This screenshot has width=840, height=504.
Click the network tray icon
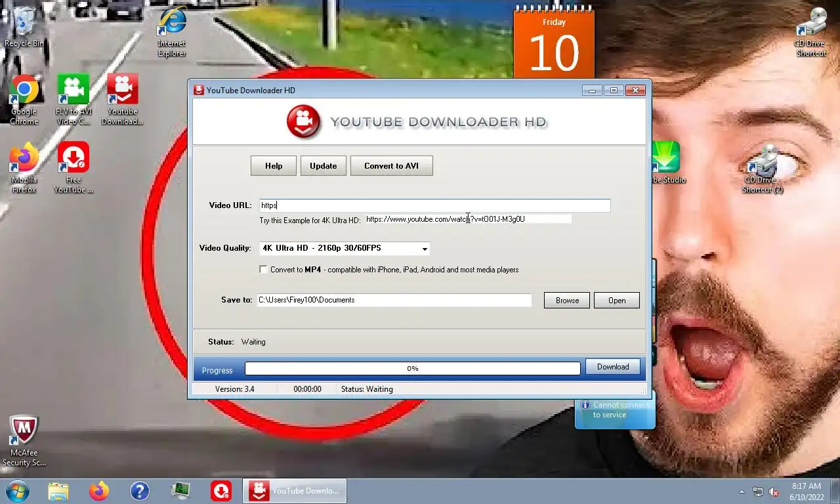click(x=758, y=492)
